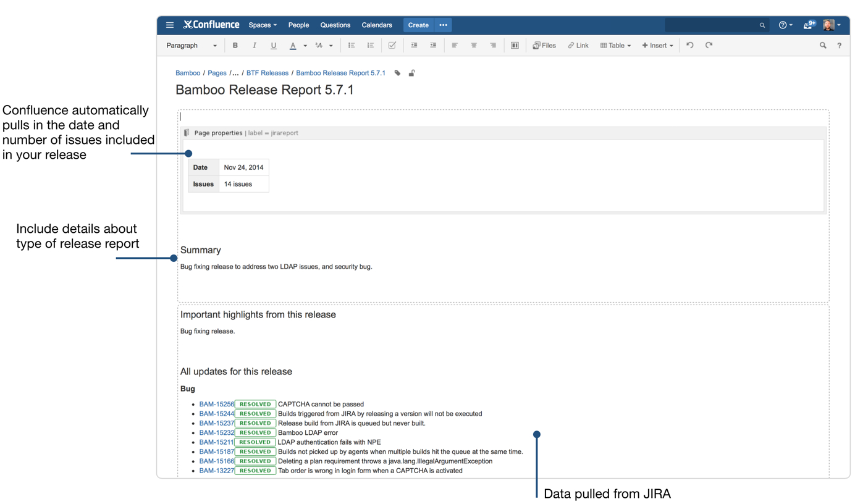855x504 pixels.
Task: Click the page title field
Action: pyautogui.click(x=264, y=90)
